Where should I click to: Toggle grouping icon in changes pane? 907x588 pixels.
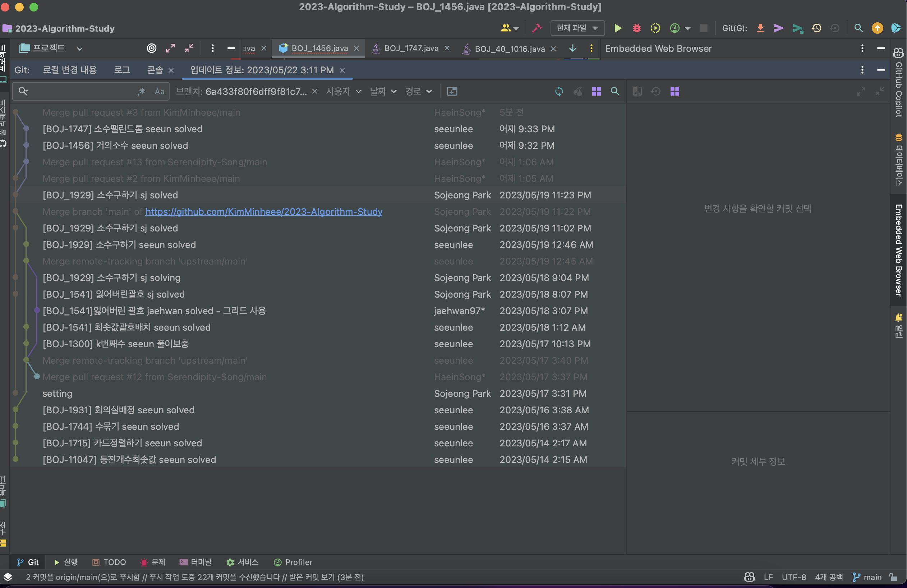675,91
